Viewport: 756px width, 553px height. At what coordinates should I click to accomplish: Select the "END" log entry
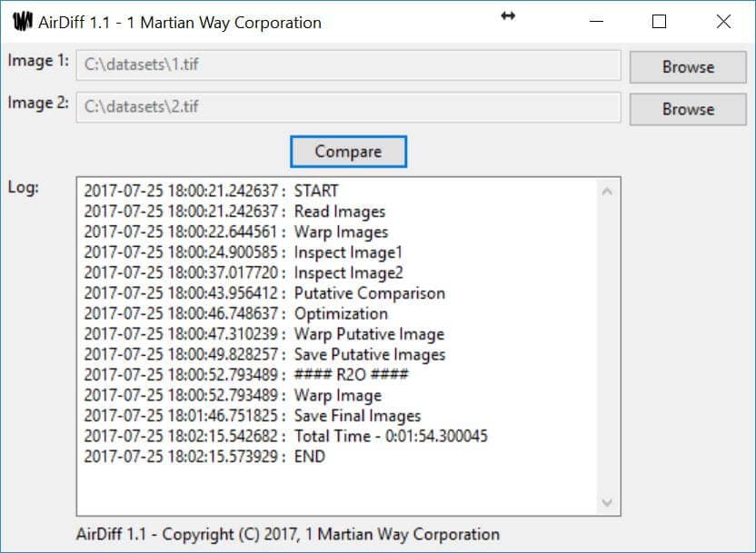(204, 457)
